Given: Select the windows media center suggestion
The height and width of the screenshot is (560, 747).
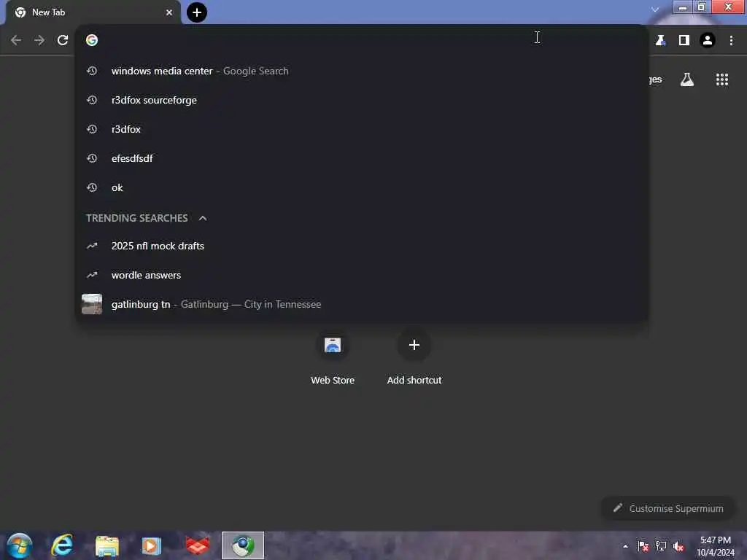Looking at the screenshot, I should tap(361, 71).
